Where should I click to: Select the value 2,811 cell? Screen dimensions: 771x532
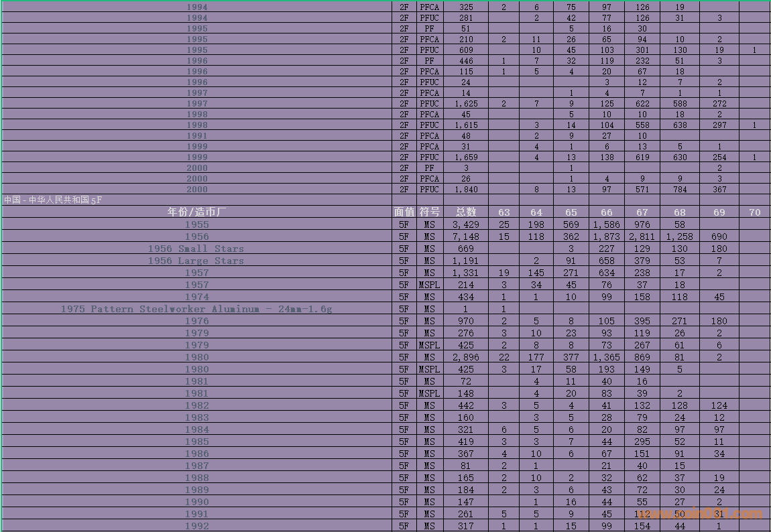642,237
